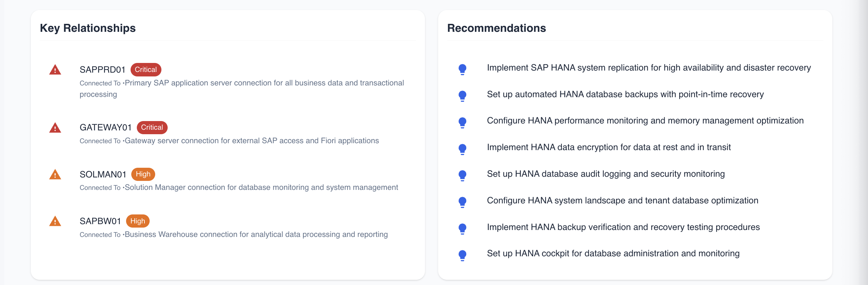This screenshot has height=285, width=868.
Task: Select the SAPPRD01 relationship name
Action: (103, 70)
